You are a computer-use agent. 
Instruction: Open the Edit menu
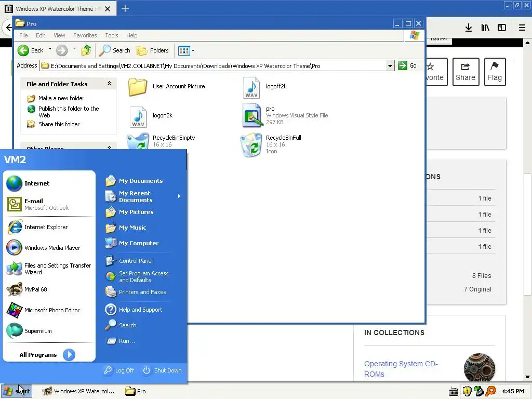pyautogui.click(x=41, y=35)
